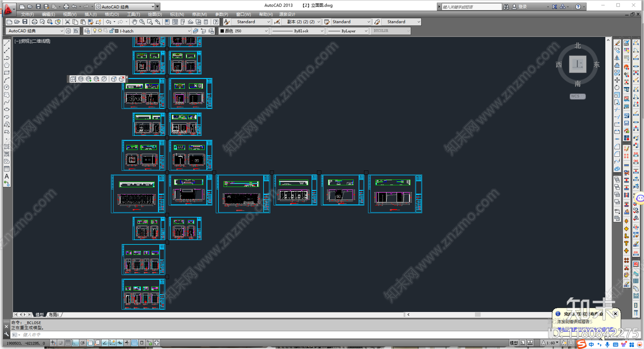Select the Multiline Text A tool
644x349 pixels.
(x=7, y=177)
